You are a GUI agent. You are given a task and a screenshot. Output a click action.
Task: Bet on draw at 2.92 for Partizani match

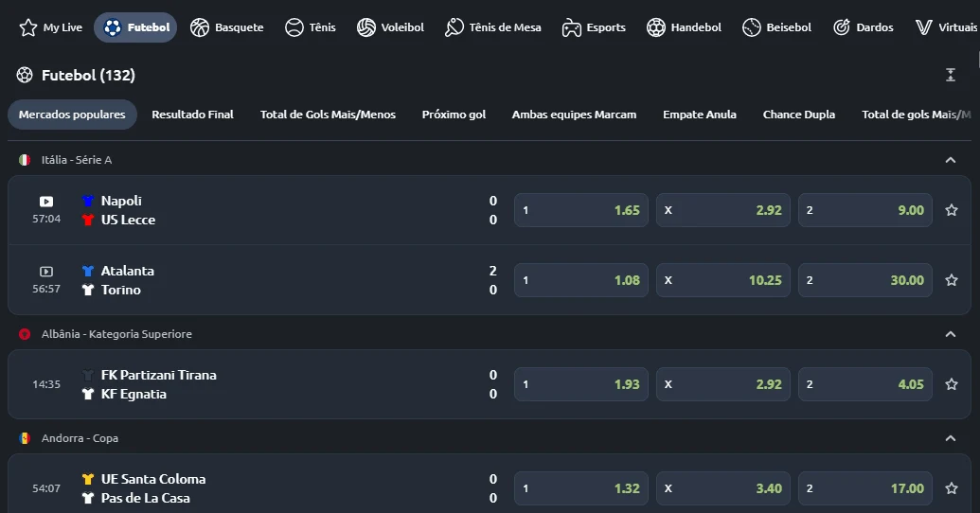tap(723, 384)
